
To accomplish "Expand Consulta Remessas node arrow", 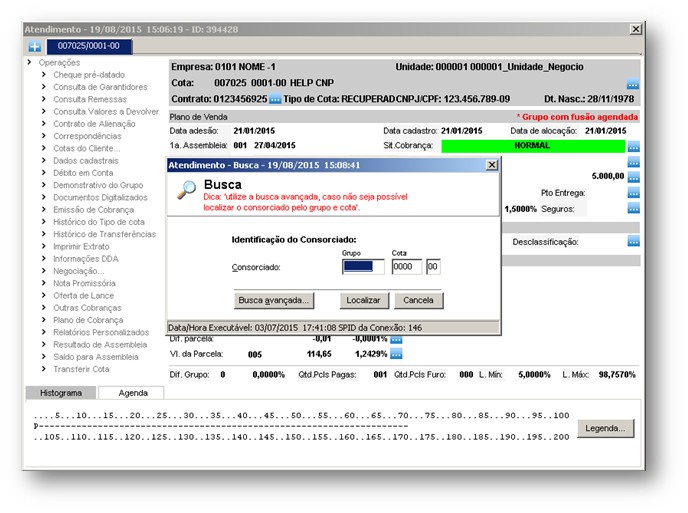I will click(44, 99).
